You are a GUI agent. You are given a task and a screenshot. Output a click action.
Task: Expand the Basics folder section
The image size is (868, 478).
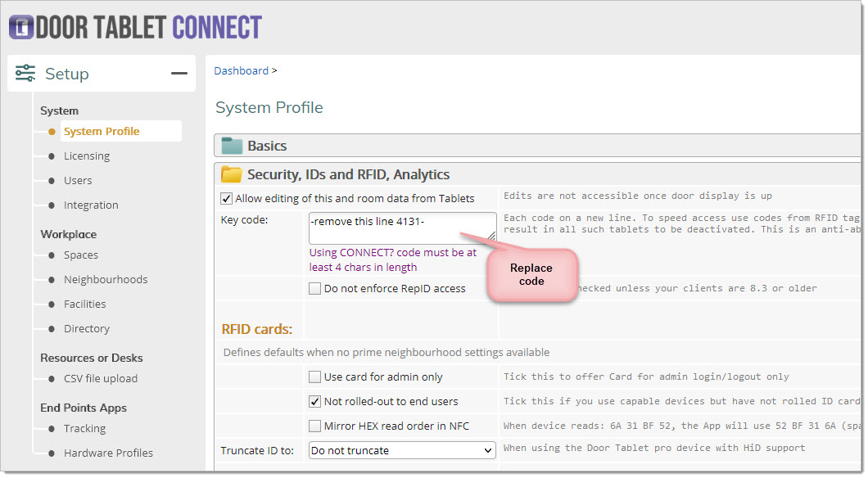coord(267,146)
